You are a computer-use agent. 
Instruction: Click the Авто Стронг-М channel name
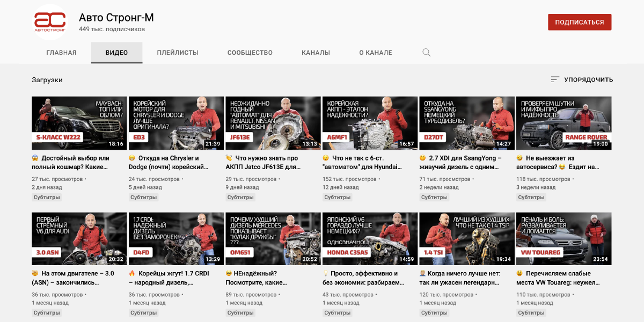point(116,17)
